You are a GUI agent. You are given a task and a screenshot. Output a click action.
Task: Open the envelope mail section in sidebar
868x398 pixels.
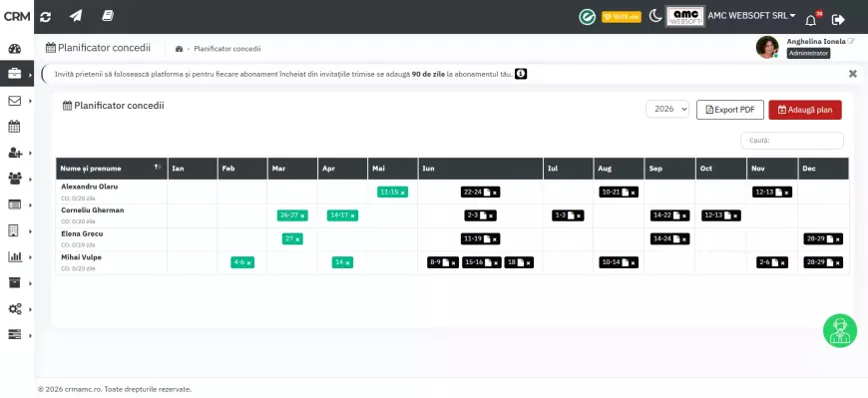coord(14,101)
